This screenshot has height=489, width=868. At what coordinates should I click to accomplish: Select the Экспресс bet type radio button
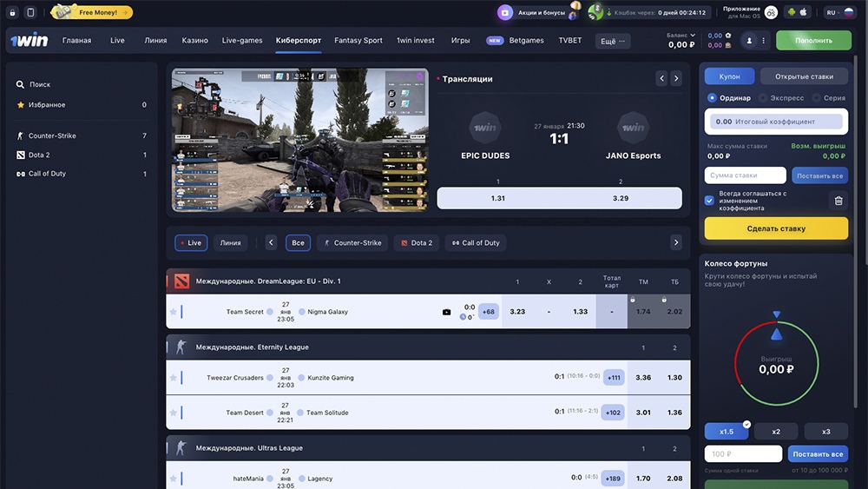pyautogui.click(x=764, y=98)
